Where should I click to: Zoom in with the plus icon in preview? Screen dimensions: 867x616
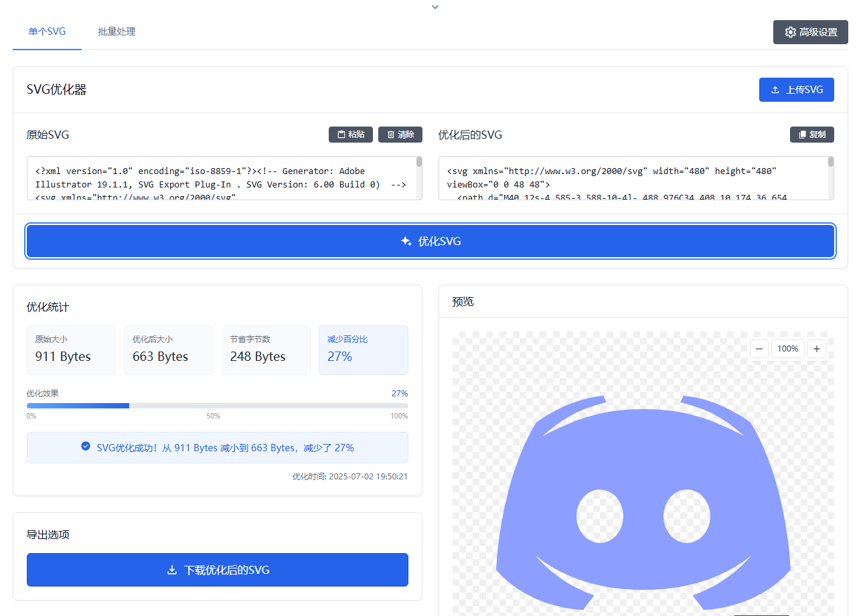[816, 348]
